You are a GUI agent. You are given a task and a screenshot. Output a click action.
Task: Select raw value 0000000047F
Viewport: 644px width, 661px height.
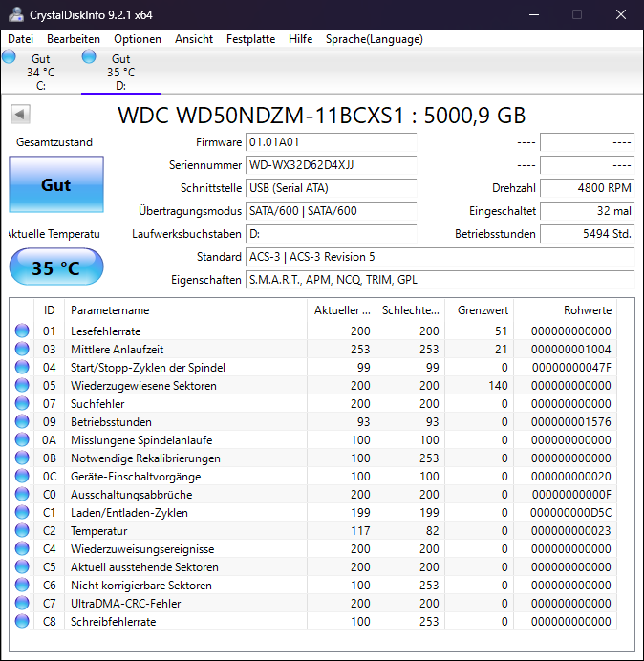(571, 368)
